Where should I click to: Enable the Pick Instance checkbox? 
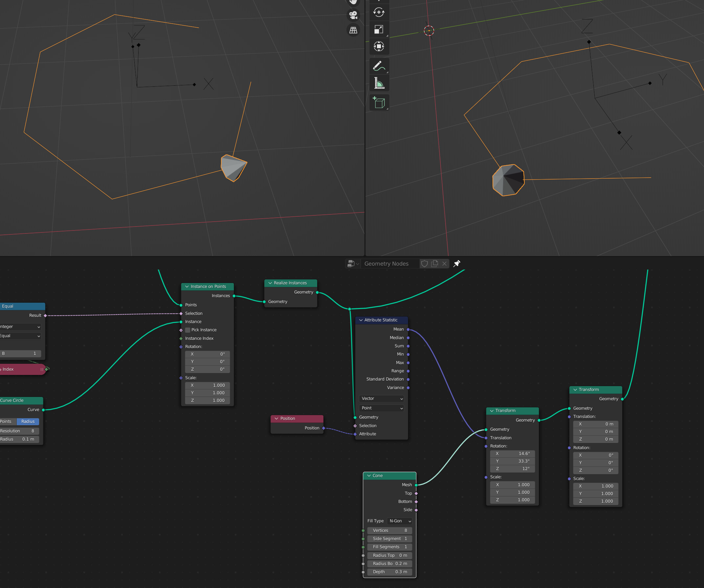(188, 330)
